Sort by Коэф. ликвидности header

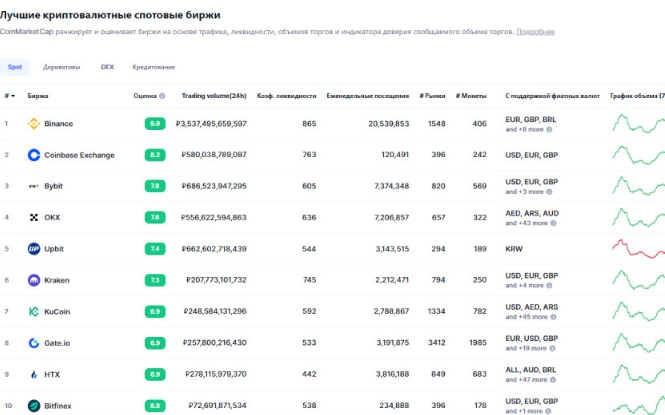(x=286, y=96)
